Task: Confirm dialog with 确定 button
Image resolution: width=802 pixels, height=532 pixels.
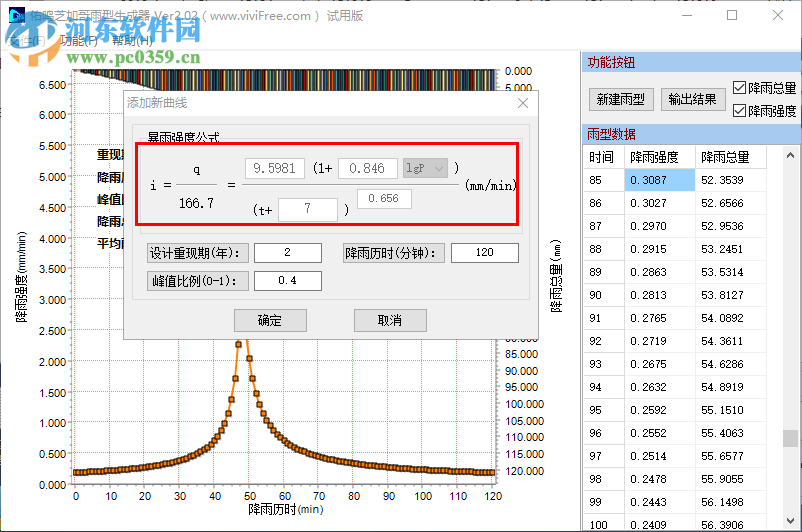Action: coord(270,320)
